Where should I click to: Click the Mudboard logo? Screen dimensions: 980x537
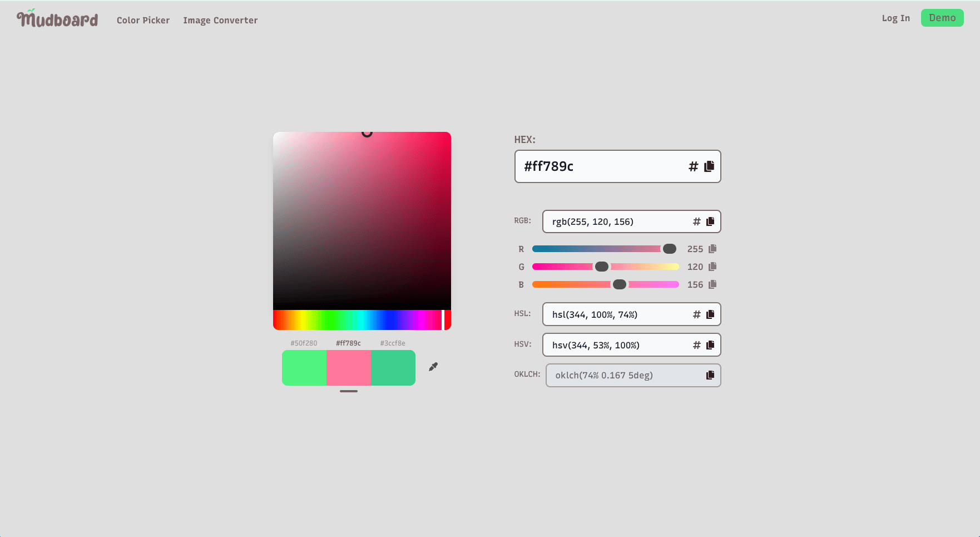57,19
